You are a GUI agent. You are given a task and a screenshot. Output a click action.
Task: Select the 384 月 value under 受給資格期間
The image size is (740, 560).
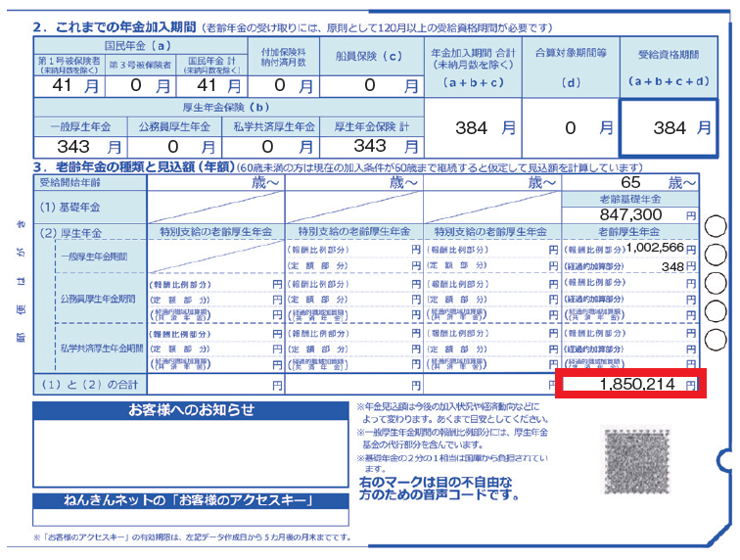coord(669,127)
